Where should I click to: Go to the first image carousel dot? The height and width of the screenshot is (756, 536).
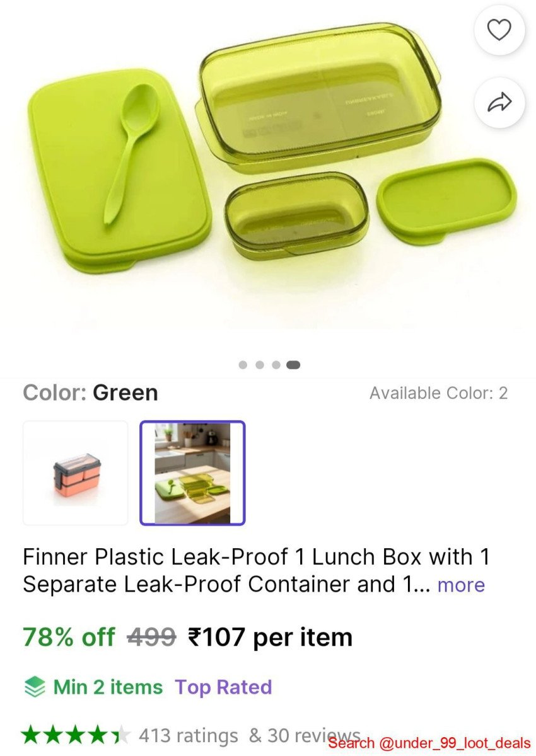coord(243,365)
